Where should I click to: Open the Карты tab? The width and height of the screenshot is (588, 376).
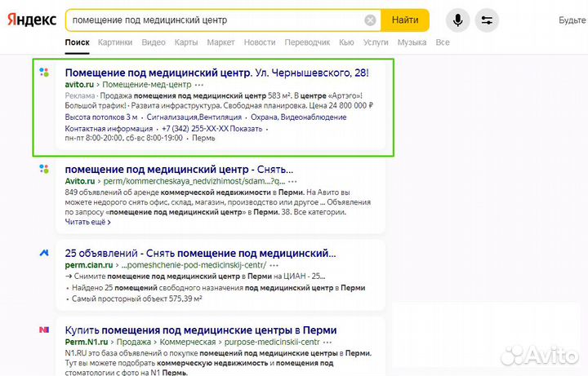coord(186,42)
